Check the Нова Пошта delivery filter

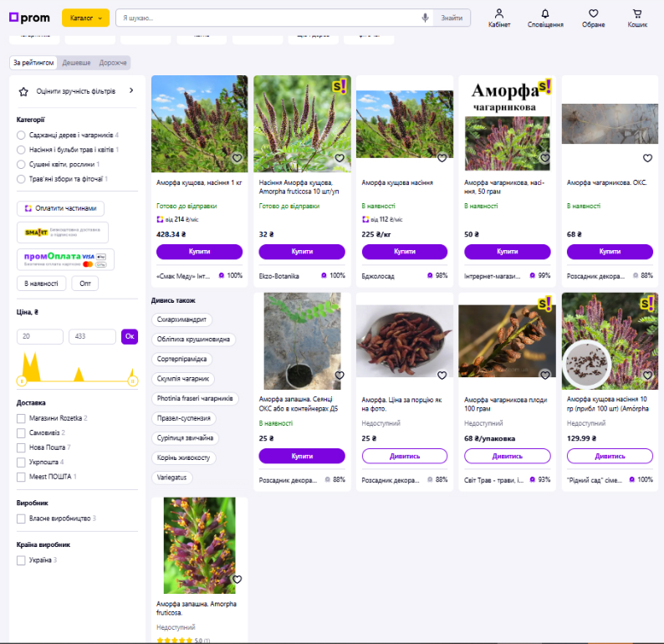point(22,447)
